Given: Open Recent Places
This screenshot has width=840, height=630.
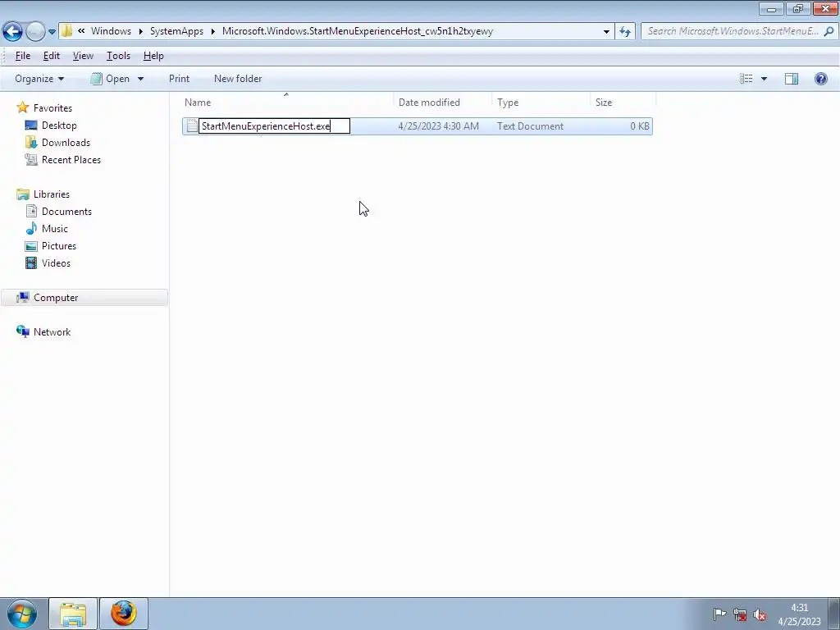Looking at the screenshot, I should 71,160.
